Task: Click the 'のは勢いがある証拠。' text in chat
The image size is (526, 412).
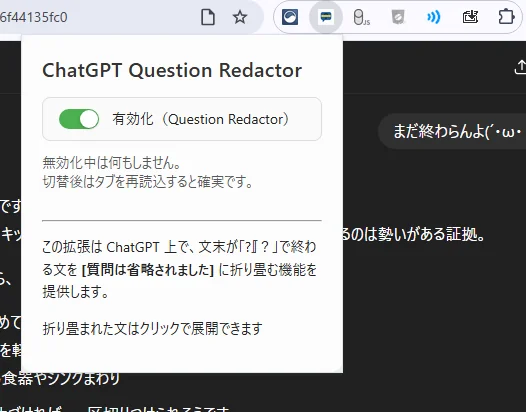Action: 414,234
